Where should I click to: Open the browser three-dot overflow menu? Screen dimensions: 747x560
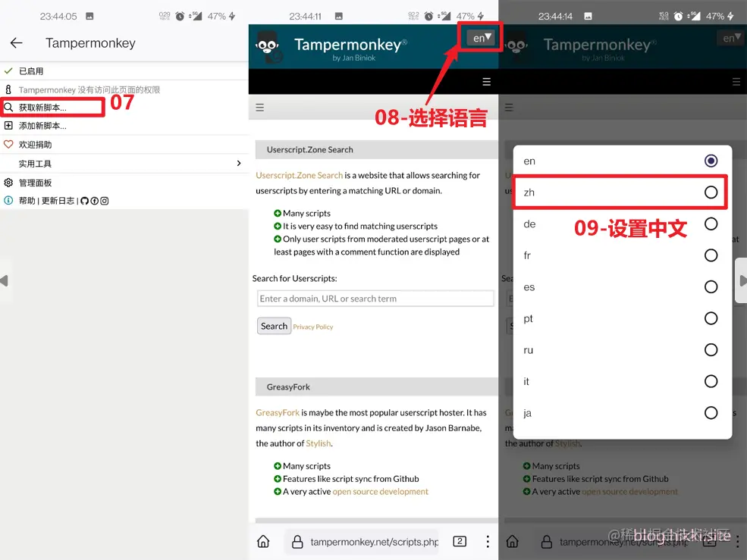tap(487, 541)
